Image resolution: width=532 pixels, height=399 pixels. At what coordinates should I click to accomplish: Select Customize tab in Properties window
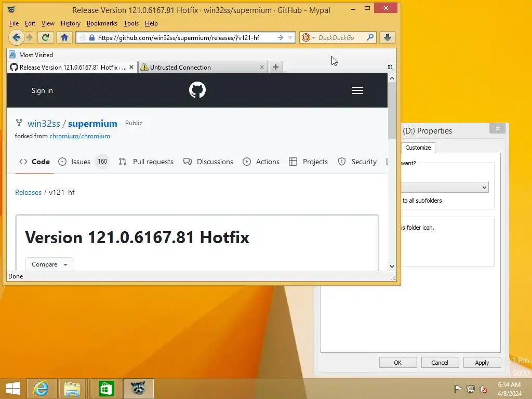[418, 148]
